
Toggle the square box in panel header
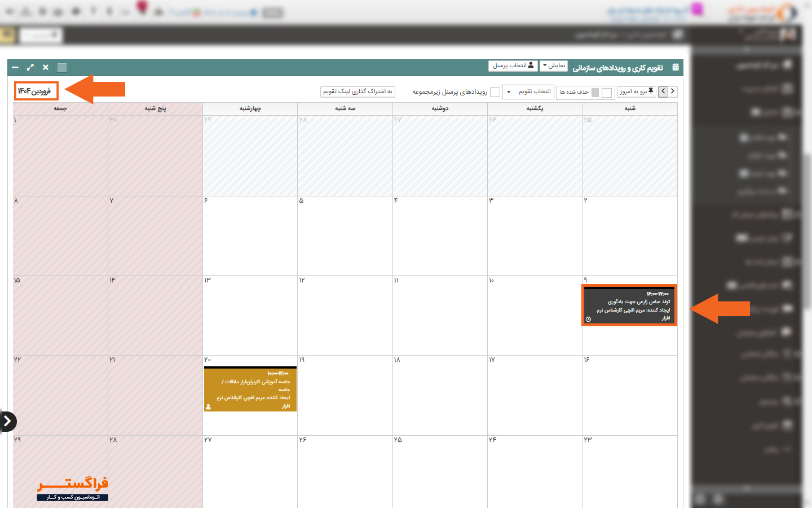coord(62,68)
